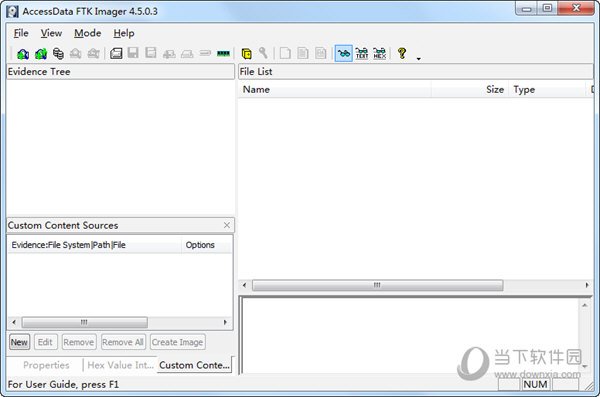
Task: Switch to Hex Value Interpreter tab
Action: (x=121, y=365)
